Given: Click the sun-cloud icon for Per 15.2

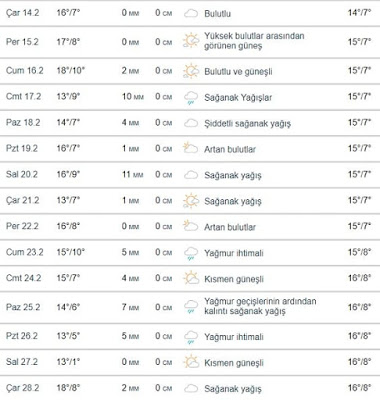Looking at the screenshot, I should click(x=191, y=41).
